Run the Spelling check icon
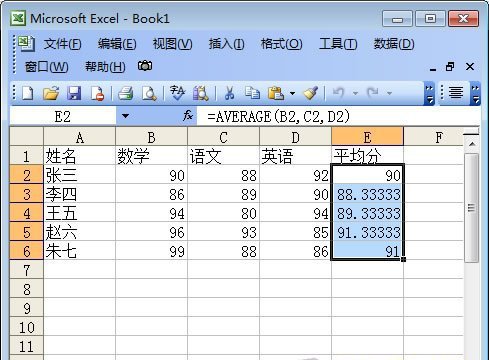Screen dimensions: 489x360 click(x=177, y=93)
